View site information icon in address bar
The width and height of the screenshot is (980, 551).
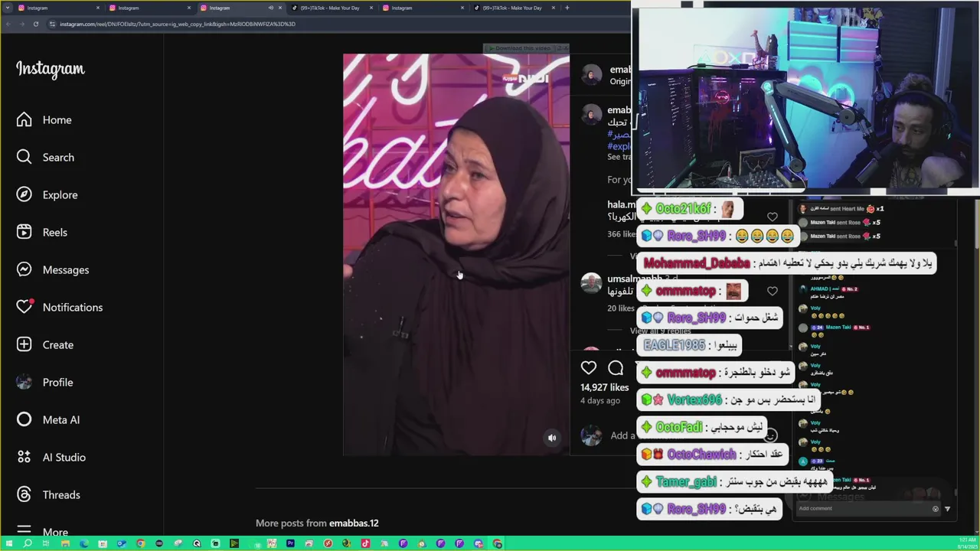coord(52,24)
